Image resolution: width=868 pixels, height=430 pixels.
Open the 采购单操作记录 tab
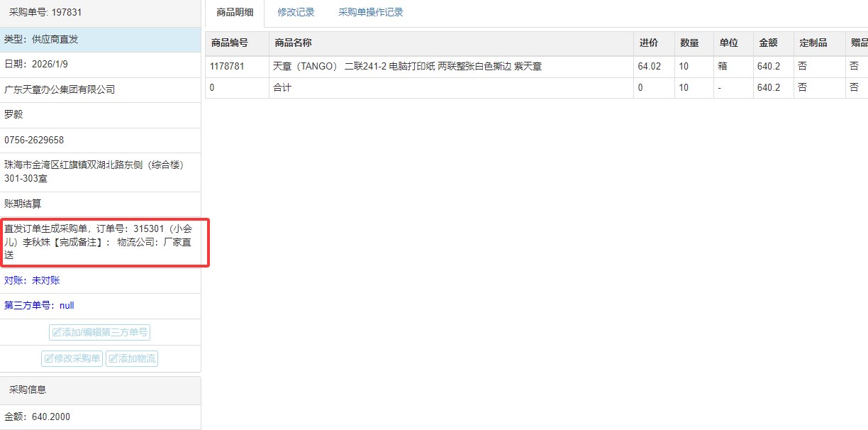pos(370,13)
